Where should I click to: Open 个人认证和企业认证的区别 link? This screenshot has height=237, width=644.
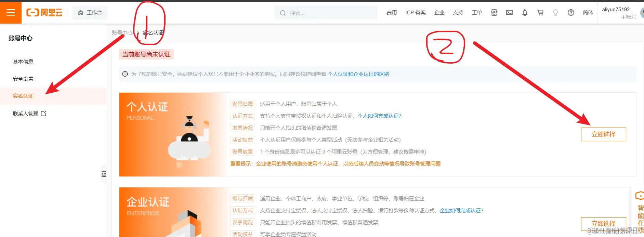358,74
